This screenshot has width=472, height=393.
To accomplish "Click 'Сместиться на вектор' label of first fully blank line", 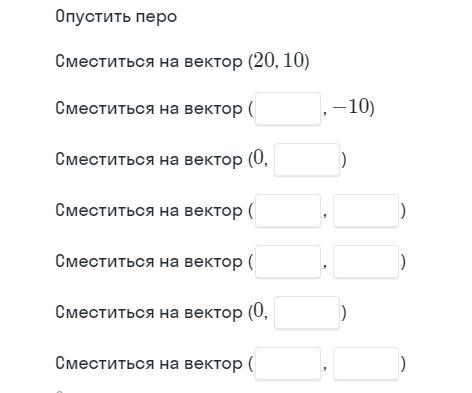I will 149,211.
